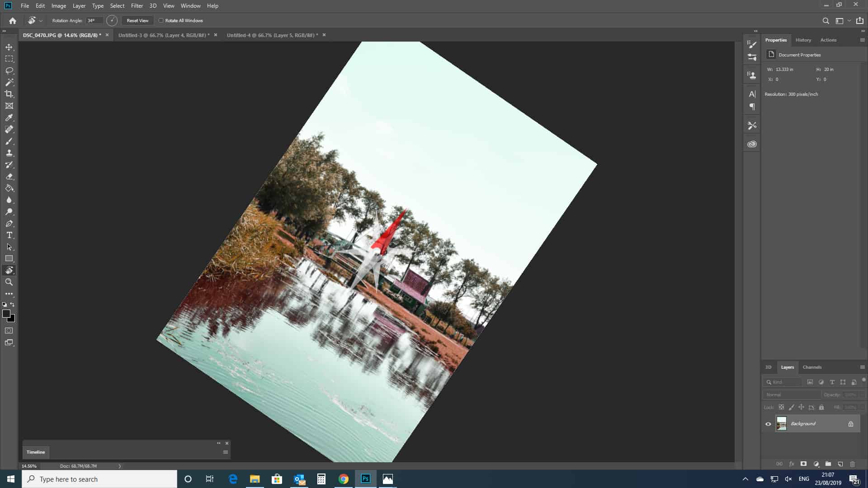Image resolution: width=868 pixels, height=488 pixels.
Task: Open Paragraph panel icon
Action: (752, 107)
